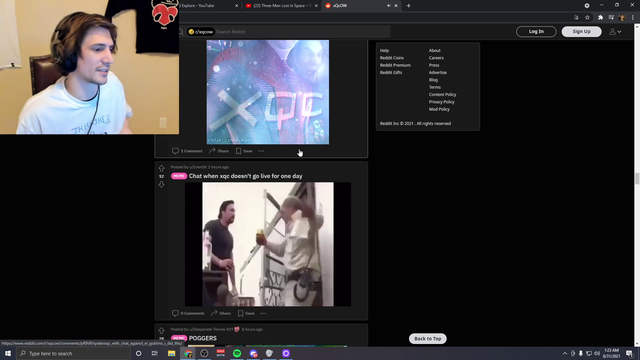Open Cortana circle icon on taskbar

pos(139,353)
